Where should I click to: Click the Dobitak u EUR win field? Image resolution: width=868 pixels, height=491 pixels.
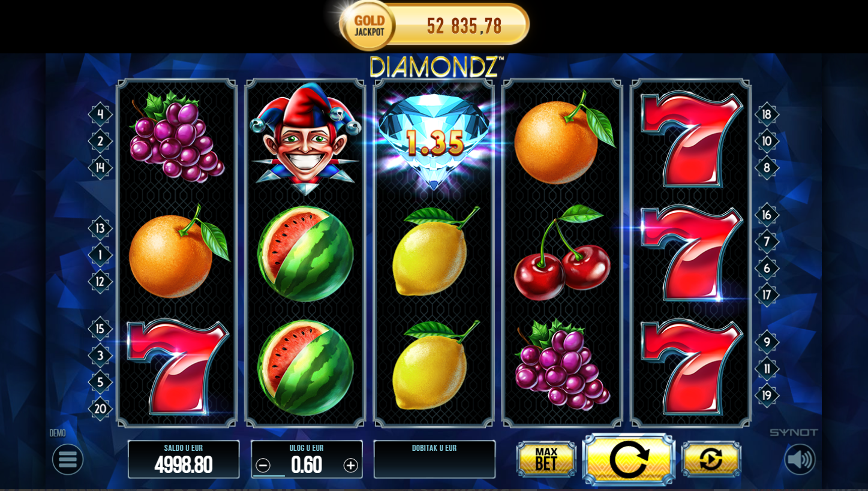pyautogui.click(x=434, y=459)
